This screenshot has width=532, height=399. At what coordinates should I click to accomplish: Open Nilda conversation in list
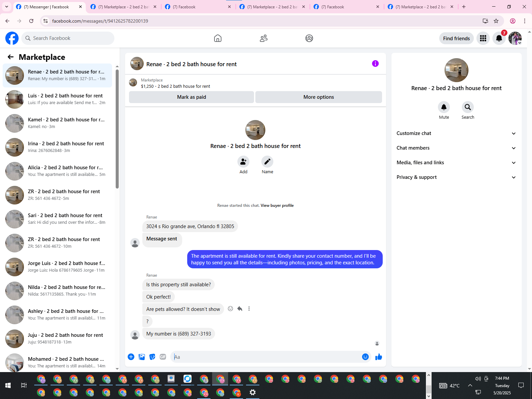[x=57, y=291]
